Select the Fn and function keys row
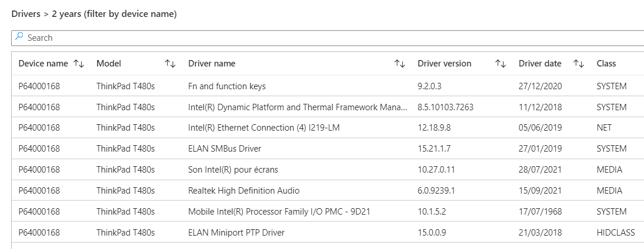The height and width of the screenshot is (249, 644). coord(328,86)
